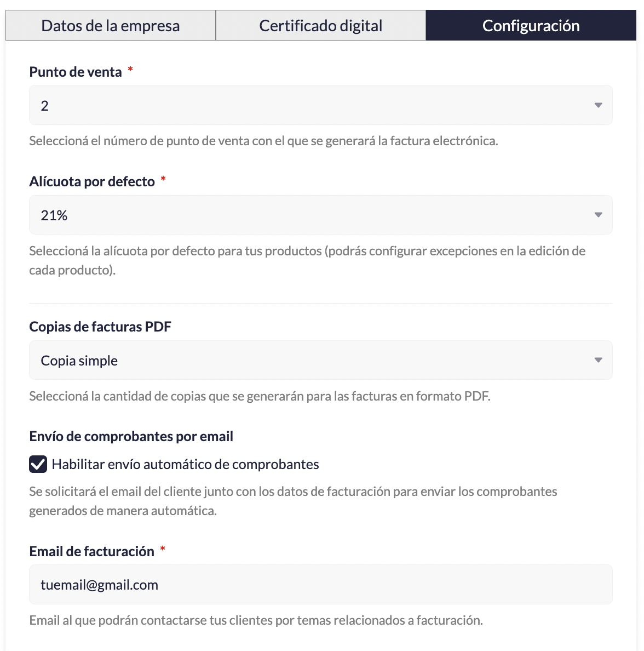The height and width of the screenshot is (651, 644).
Task: Click the Habilitar envío automático de comprobantes label
Action: point(185,464)
